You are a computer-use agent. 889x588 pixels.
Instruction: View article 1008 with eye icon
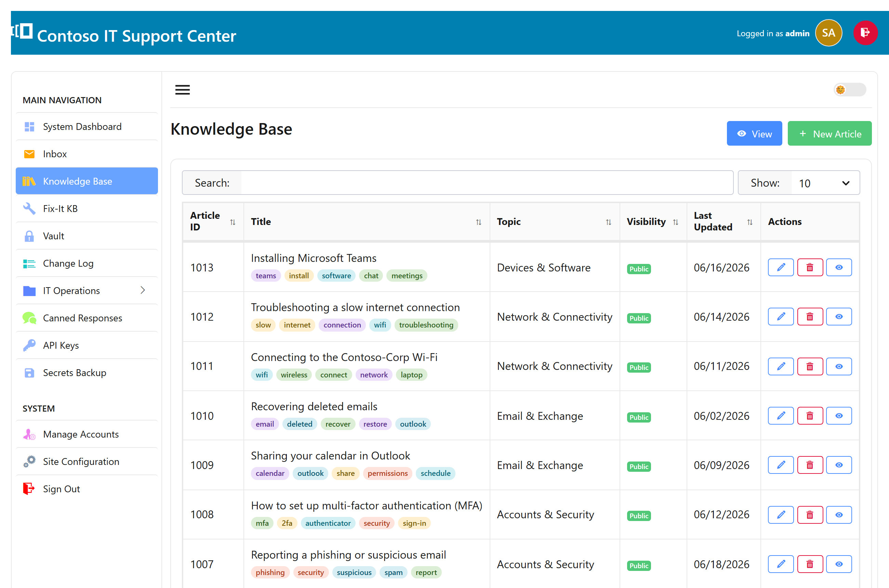pos(839,515)
